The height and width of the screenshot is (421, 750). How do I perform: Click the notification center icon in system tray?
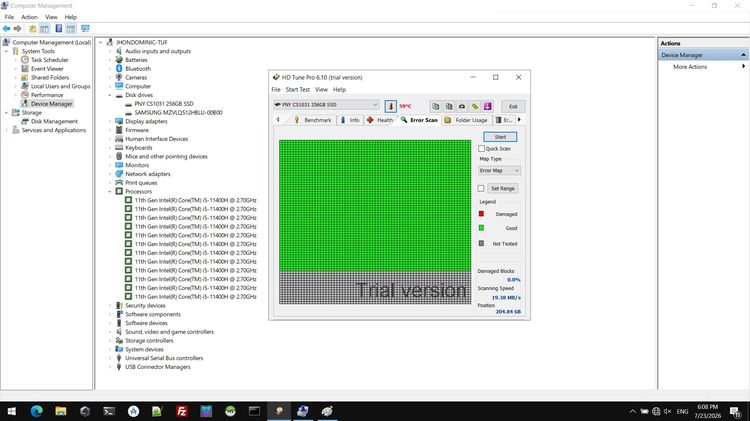736,411
